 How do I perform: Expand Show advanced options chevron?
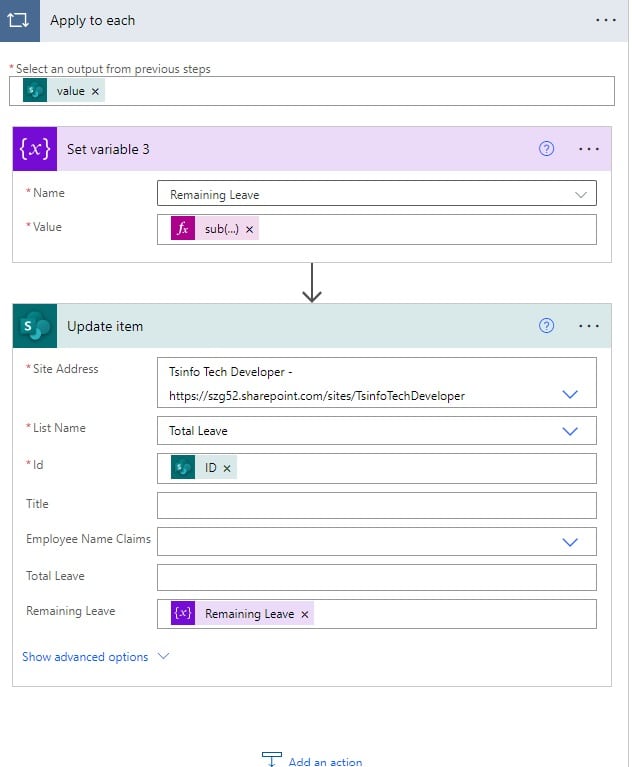(163, 656)
